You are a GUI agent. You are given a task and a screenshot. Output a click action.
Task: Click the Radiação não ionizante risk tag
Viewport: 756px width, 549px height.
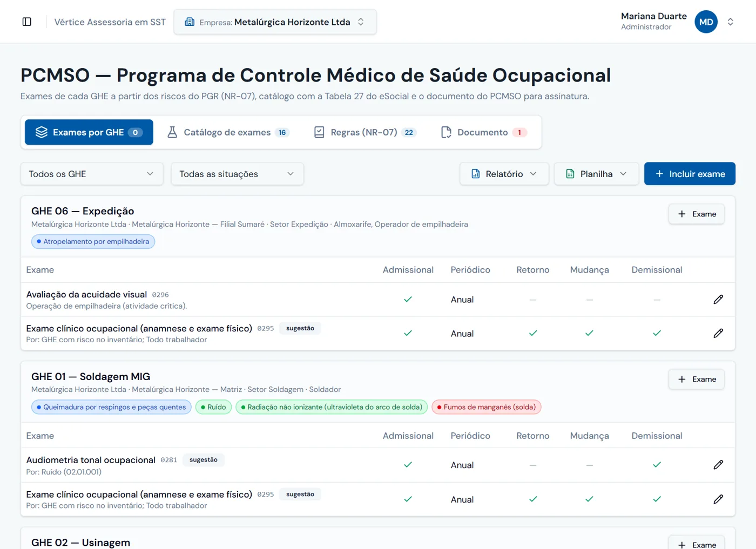pyautogui.click(x=332, y=407)
